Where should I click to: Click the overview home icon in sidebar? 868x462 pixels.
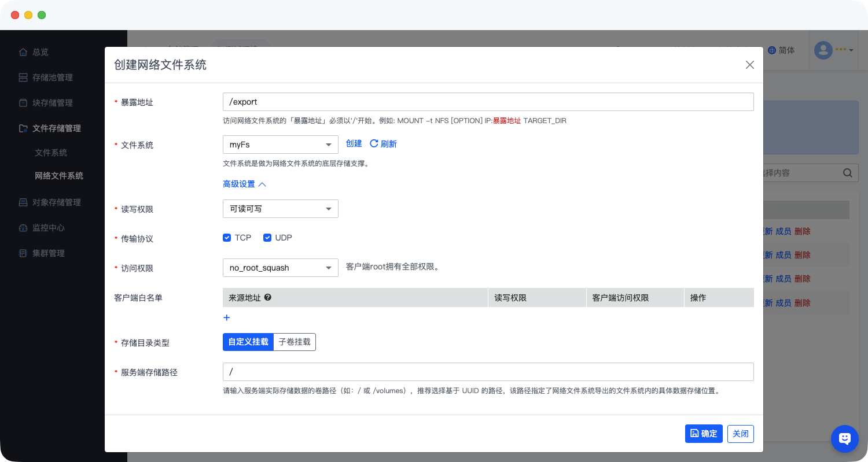point(23,52)
